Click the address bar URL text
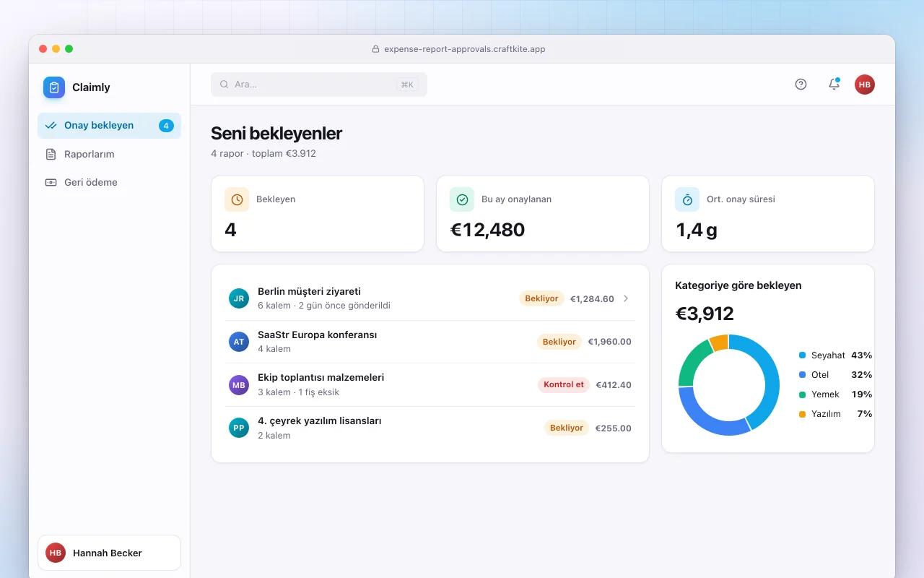The image size is (924, 578). coord(465,49)
